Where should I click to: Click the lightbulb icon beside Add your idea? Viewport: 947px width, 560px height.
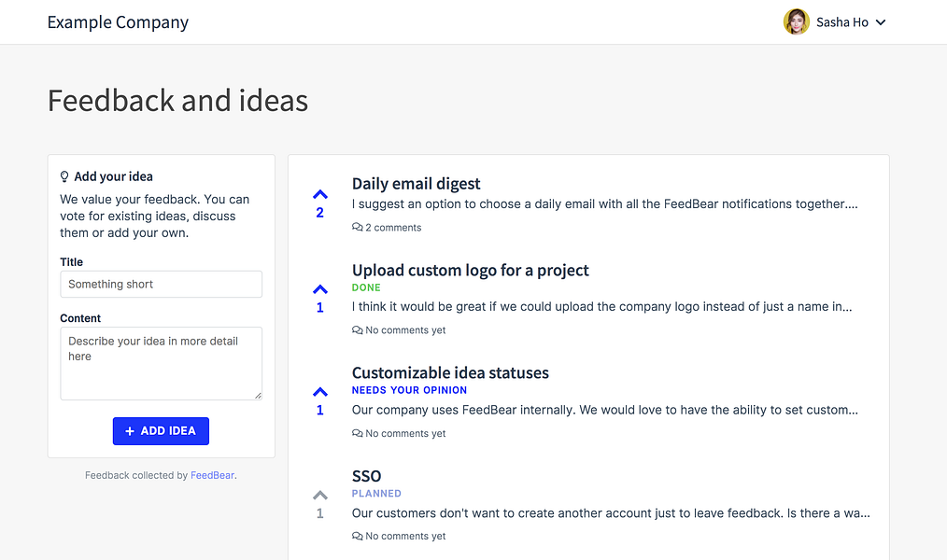pos(64,176)
